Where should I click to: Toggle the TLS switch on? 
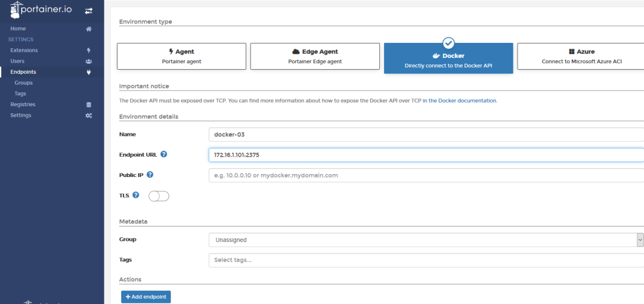(x=159, y=196)
